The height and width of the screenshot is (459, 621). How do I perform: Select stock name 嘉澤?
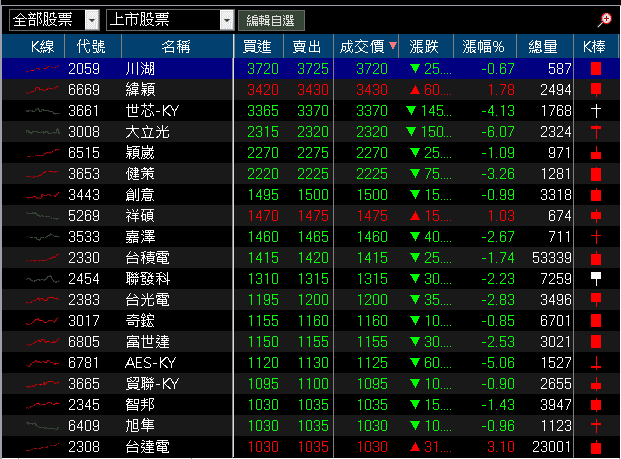[140, 237]
